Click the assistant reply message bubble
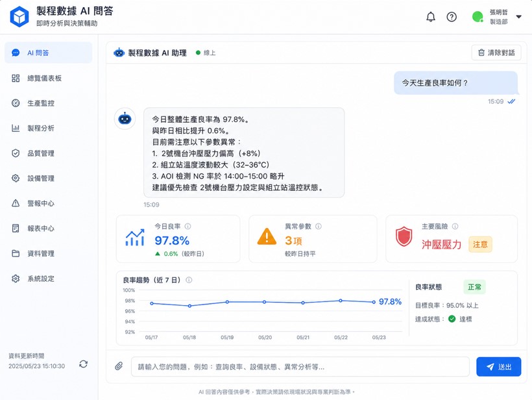Screen dimensions: 532x400 point(244,153)
